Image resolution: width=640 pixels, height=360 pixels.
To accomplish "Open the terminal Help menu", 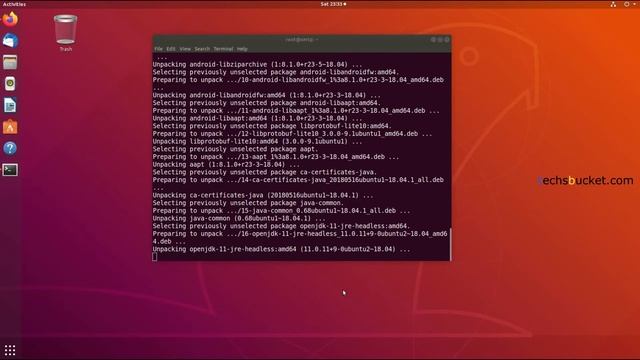I will tap(242, 49).
